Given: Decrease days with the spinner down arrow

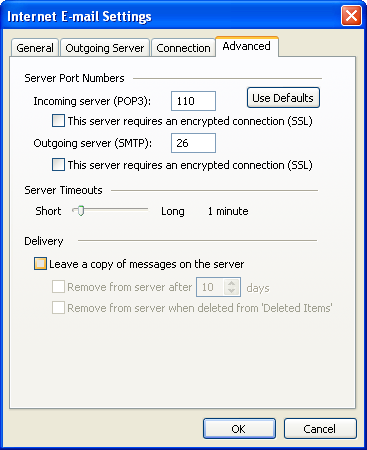Looking at the screenshot, I should [x=232, y=291].
